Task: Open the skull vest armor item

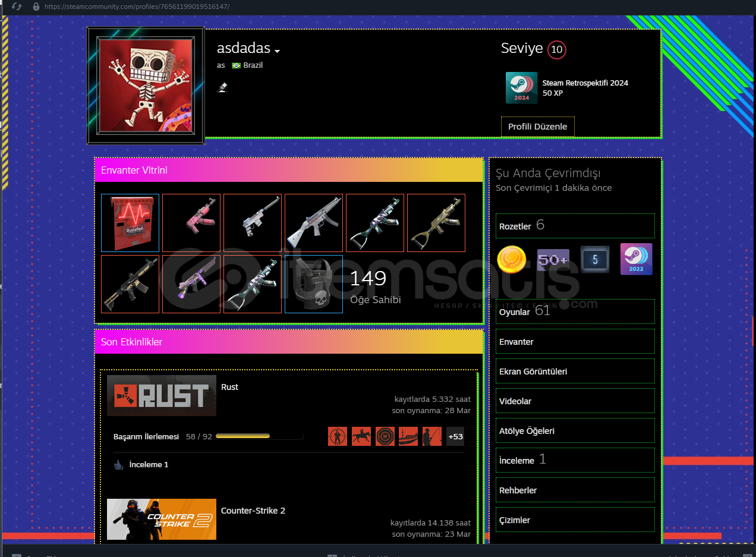Action: pyautogui.click(x=314, y=284)
